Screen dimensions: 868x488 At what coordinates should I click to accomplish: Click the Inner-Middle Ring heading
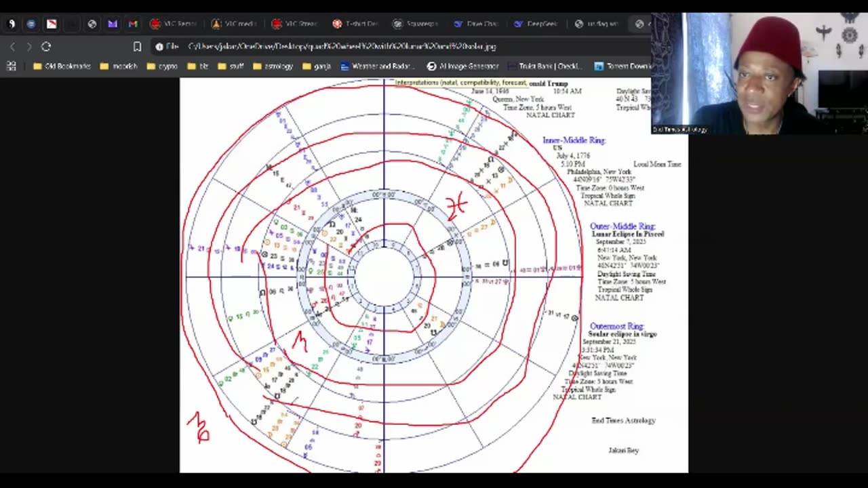pos(574,140)
